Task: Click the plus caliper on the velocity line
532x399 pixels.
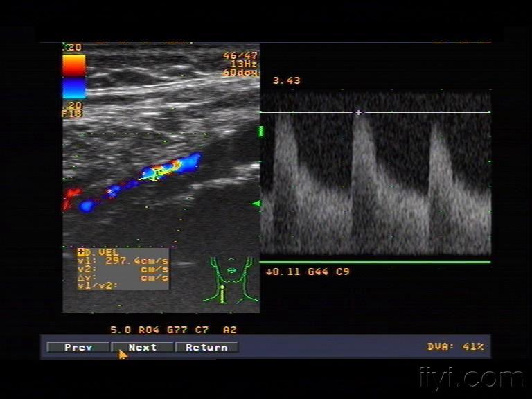Action: tap(359, 112)
